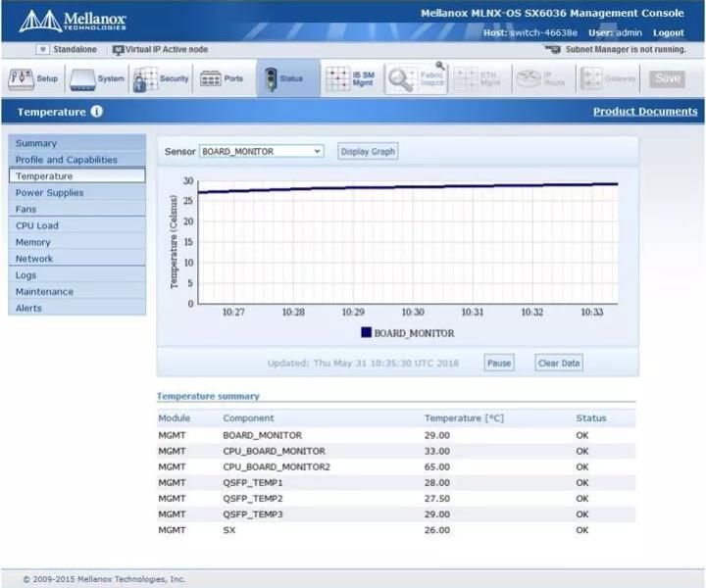Click the Virtual IP Active node icon

click(118, 50)
